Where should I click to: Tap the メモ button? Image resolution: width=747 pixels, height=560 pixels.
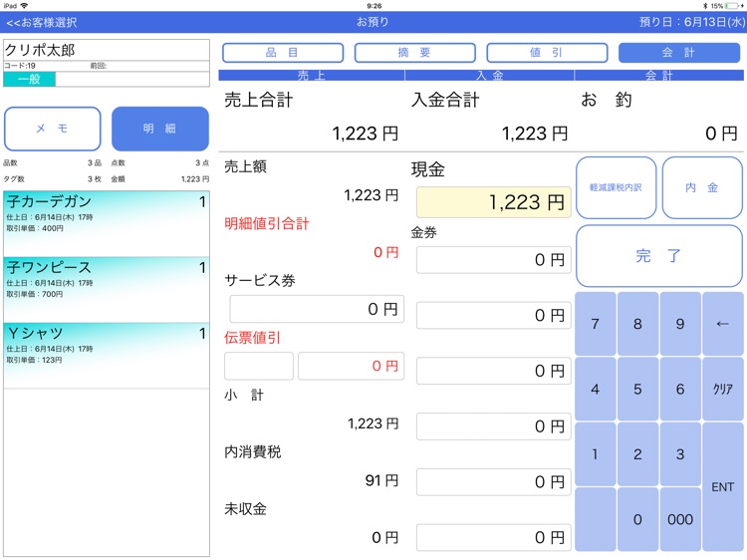pyautogui.click(x=53, y=129)
